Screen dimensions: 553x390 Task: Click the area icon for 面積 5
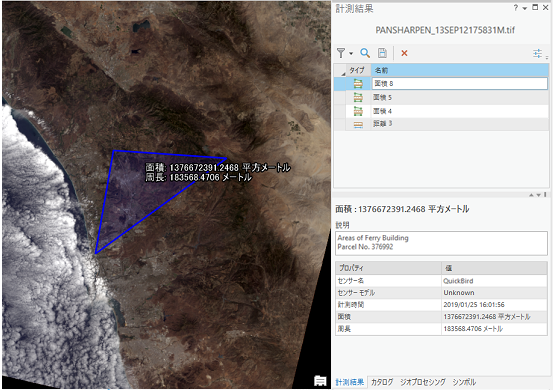(358, 97)
